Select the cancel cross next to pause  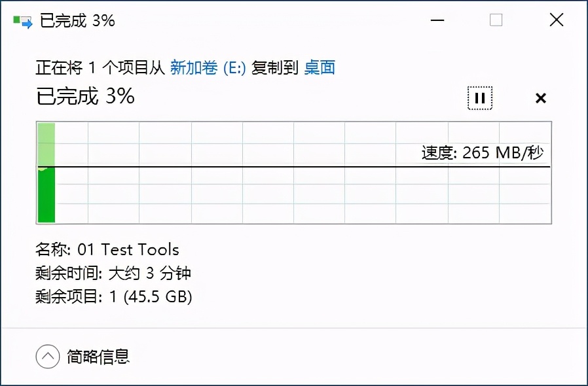tap(541, 98)
